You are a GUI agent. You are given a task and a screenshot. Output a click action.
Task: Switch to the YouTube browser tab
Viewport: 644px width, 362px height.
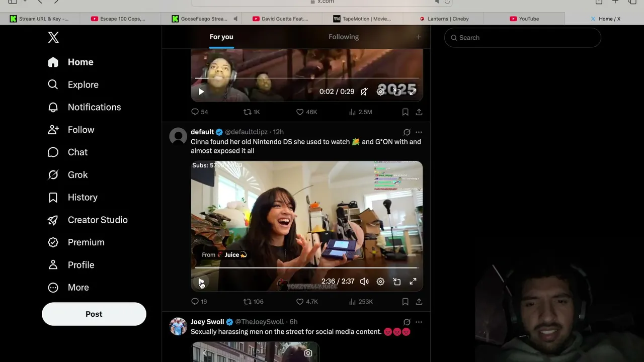tap(524, 19)
